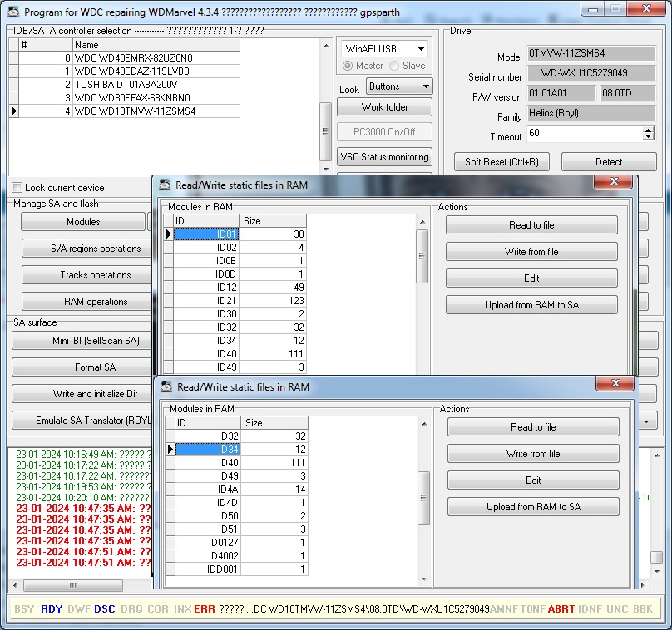Image resolution: width=672 pixels, height=630 pixels.
Task: Click the WDMarvel app icon in title bar
Action: pos(13,12)
